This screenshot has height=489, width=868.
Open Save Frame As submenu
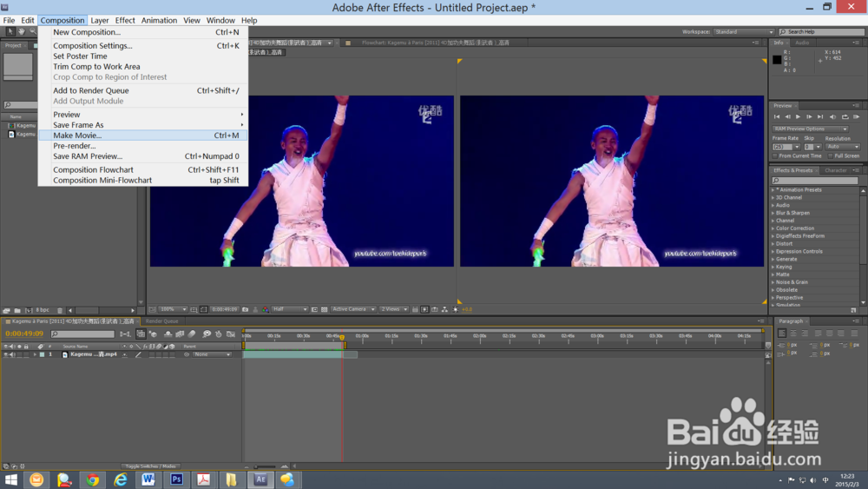tap(143, 124)
